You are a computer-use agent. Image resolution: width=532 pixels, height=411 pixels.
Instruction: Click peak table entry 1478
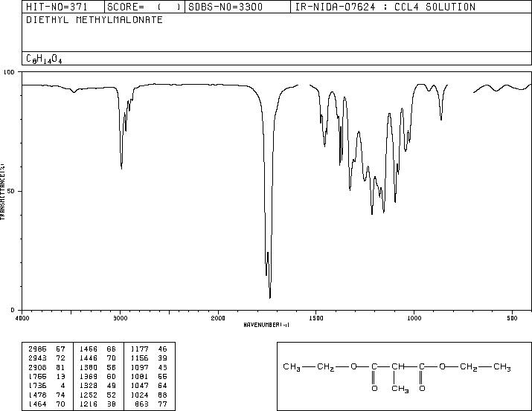[x=38, y=395]
